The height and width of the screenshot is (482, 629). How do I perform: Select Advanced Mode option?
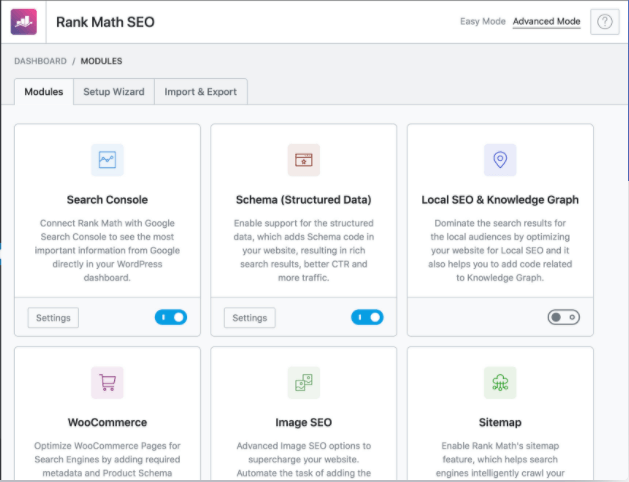[546, 22]
